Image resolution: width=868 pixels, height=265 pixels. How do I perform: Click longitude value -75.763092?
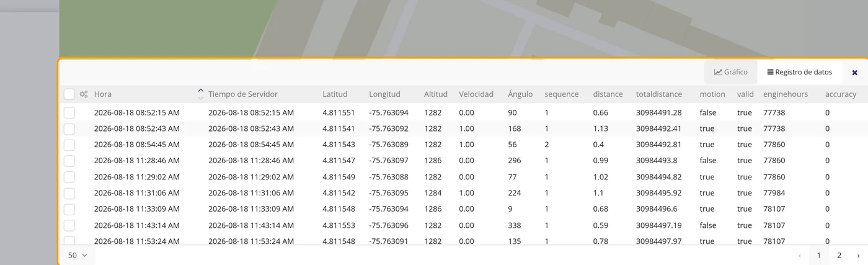coord(389,128)
